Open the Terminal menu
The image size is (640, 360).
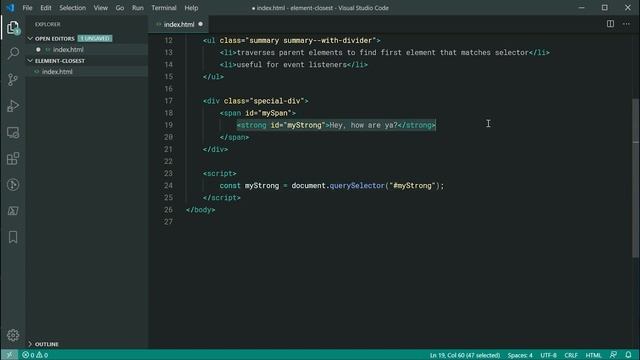tap(164, 8)
